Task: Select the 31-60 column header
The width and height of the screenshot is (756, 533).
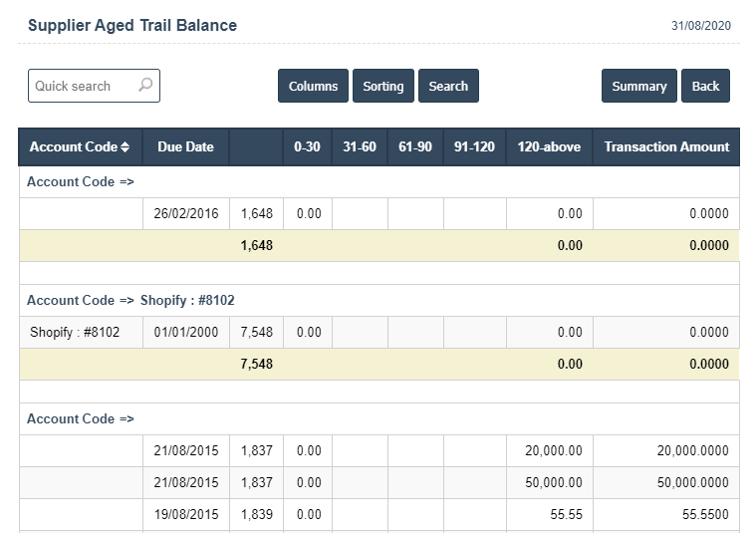Action: click(x=360, y=146)
